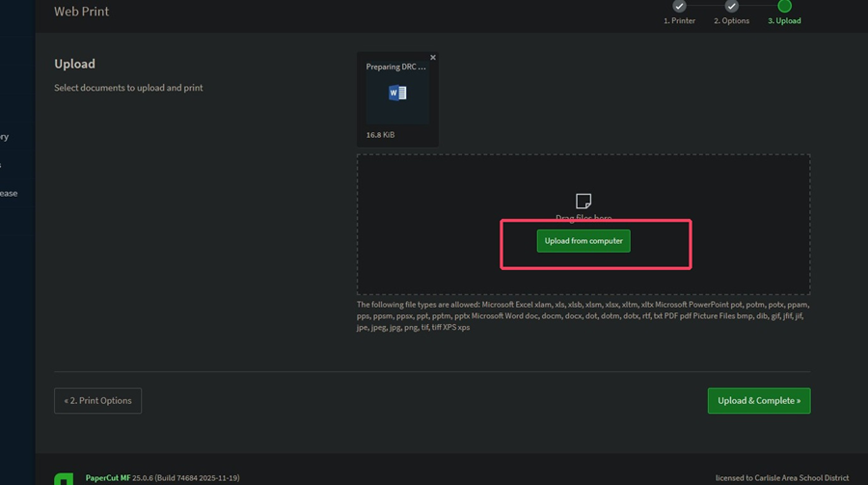Click the drag files page icon
868x485 pixels.
tap(583, 201)
